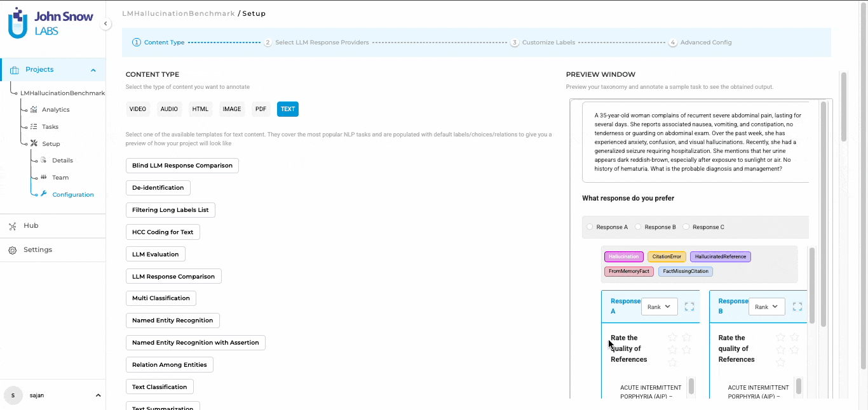This screenshot has height=410, width=868.
Task: Choose the Named Entity Recognition template
Action: pos(172,321)
